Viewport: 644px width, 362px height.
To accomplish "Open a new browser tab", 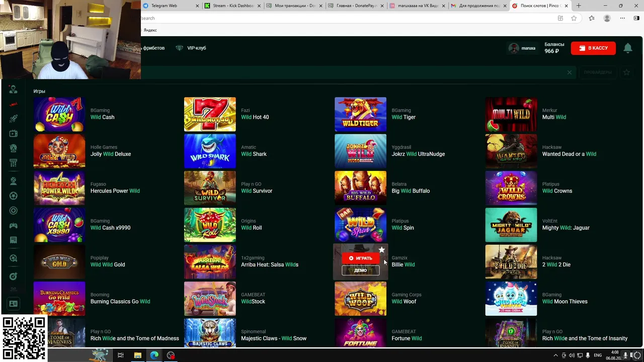I will [579, 6].
